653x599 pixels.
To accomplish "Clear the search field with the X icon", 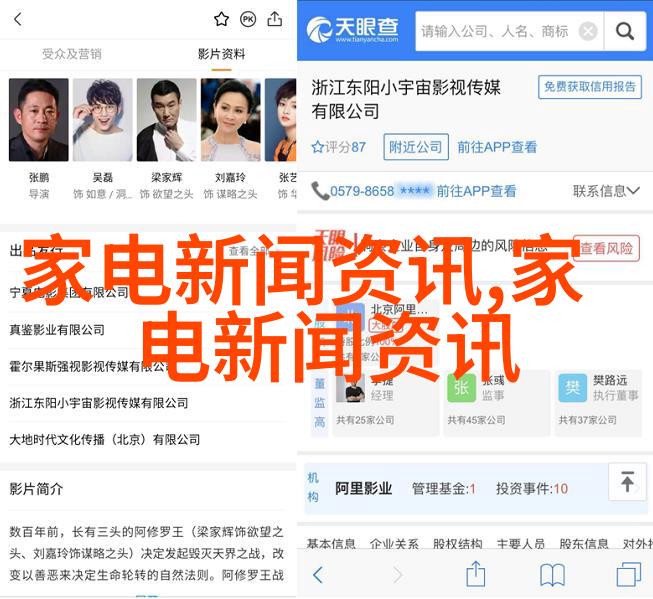I will [x=588, y=31].
